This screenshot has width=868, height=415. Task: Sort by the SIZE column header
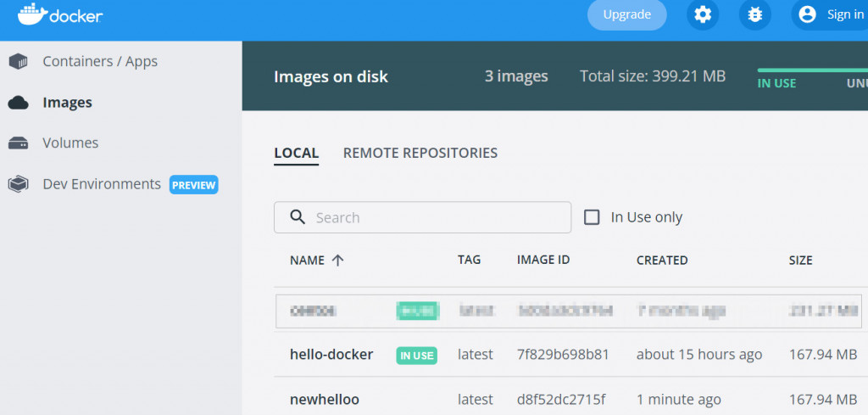point(800,261)
